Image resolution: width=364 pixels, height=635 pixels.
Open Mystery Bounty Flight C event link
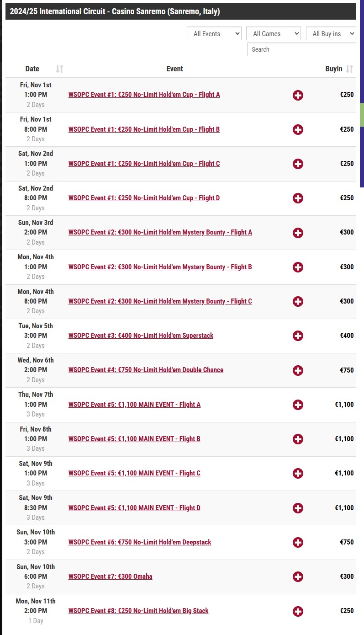[160, 301]
